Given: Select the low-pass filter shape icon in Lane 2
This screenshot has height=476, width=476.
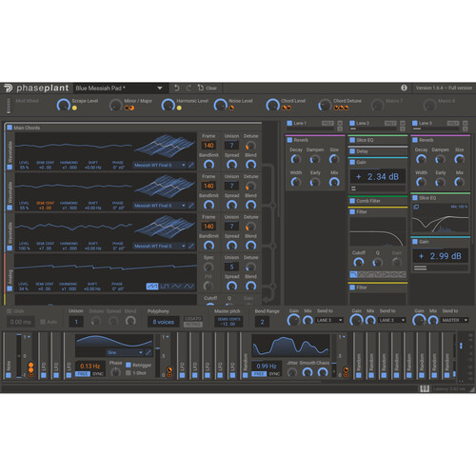Looking at the screenshot, I should coord(353,274).
